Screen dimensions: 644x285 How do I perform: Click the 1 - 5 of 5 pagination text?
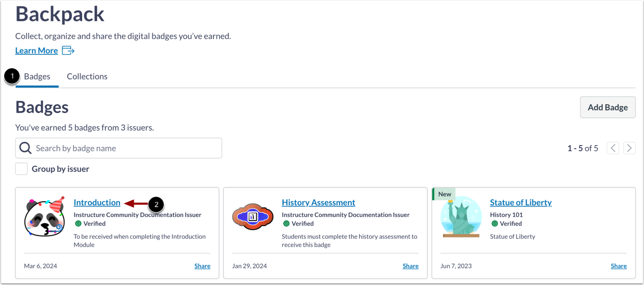tap(582, 148)
